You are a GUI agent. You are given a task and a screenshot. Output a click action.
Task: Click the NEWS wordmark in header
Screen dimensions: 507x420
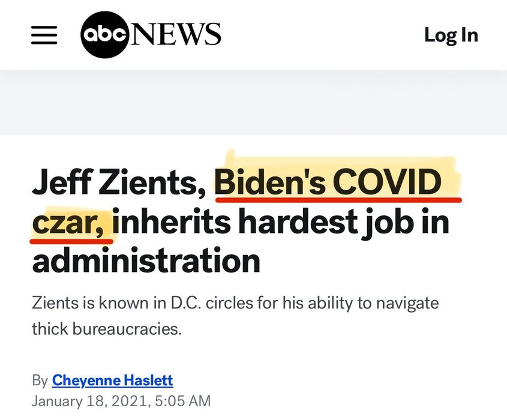175,34
